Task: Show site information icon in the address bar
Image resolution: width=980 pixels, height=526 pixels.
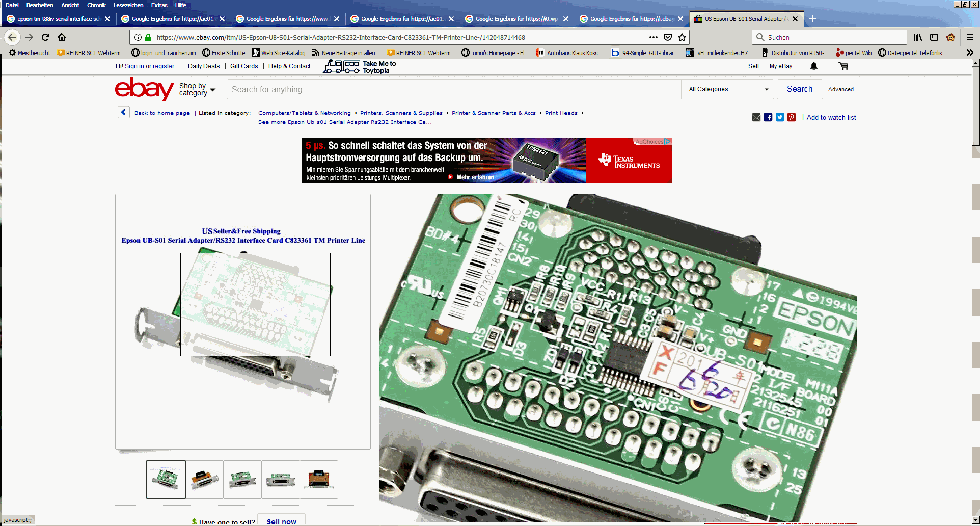Action: (138, 37)
